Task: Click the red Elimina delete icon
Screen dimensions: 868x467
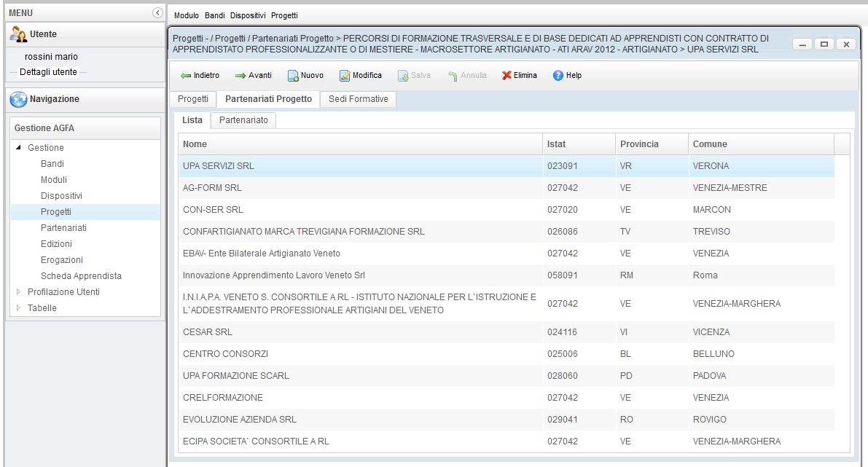Action: 507,76
